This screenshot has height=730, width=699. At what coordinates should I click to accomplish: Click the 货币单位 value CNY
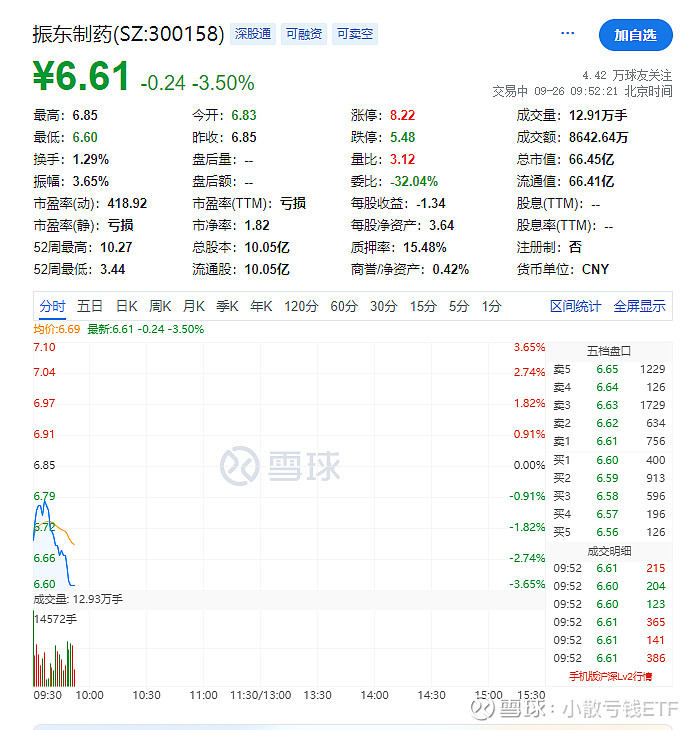[595, 269]
